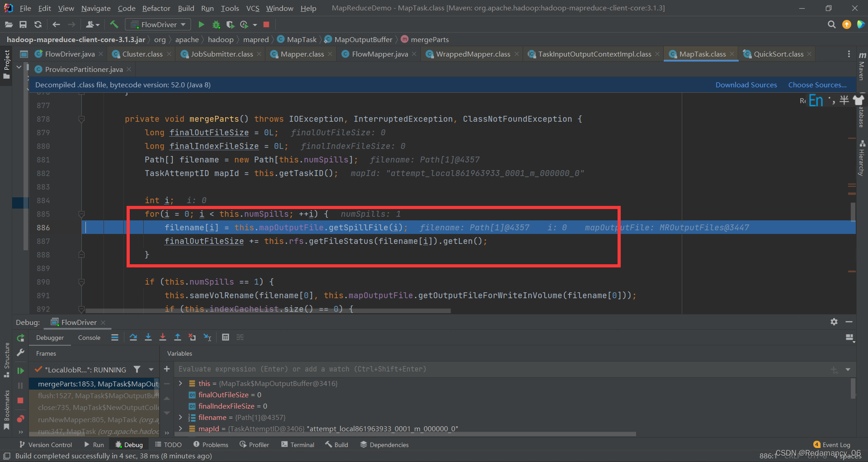Click the editor vertical scrollbar thumb
Screen dimensions: 868x462
853,212
